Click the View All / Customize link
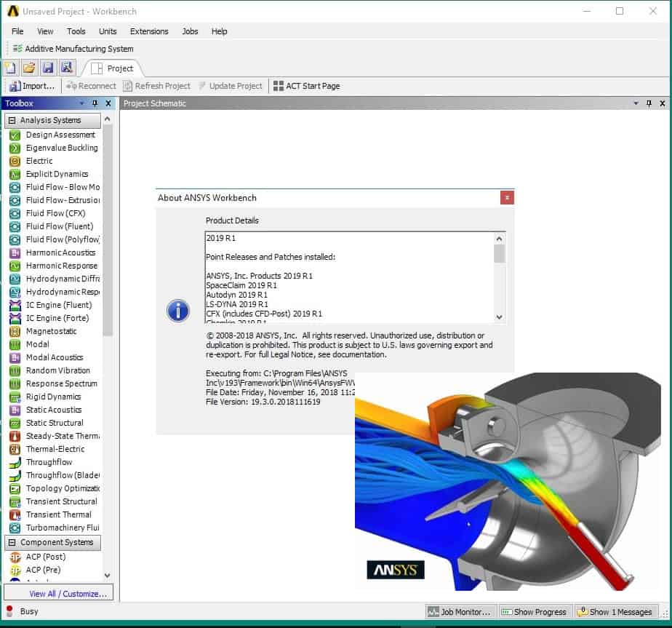The image size is (672, 628). (68, 594)
